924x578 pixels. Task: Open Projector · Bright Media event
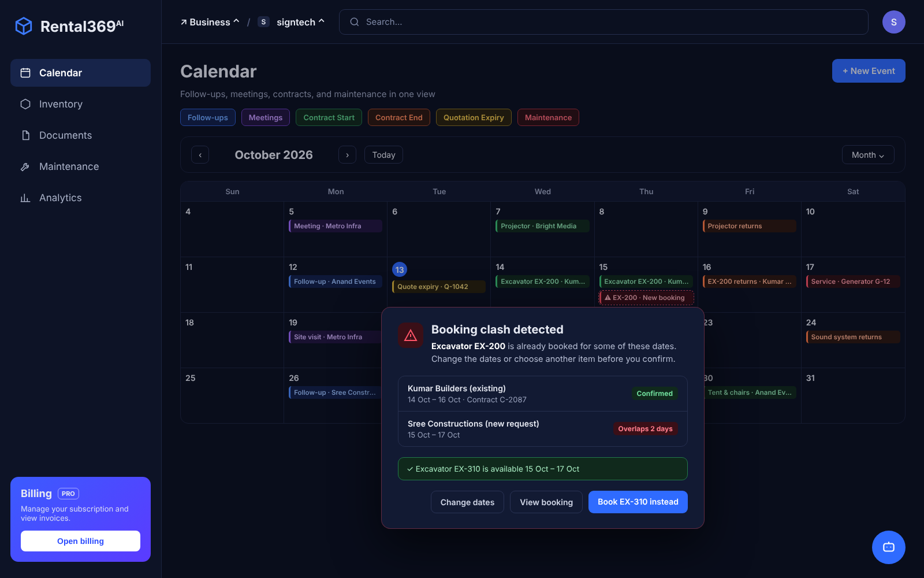[x=542, y=226]
